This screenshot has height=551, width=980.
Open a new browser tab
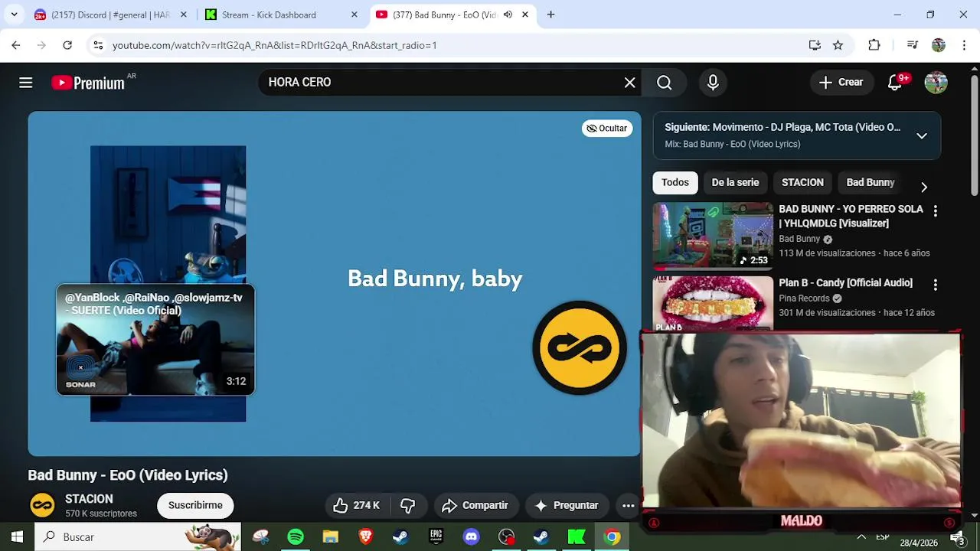coord(550,15)
